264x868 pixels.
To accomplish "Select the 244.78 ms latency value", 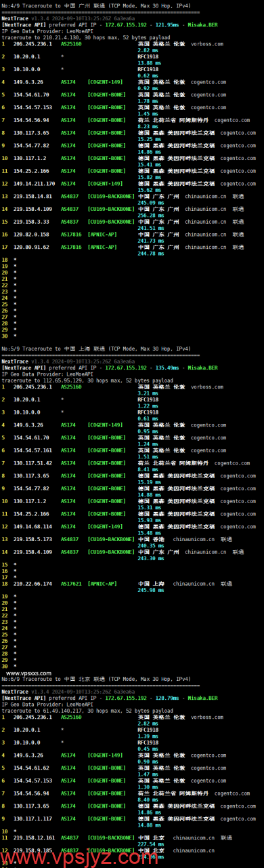I will point(150,253).
